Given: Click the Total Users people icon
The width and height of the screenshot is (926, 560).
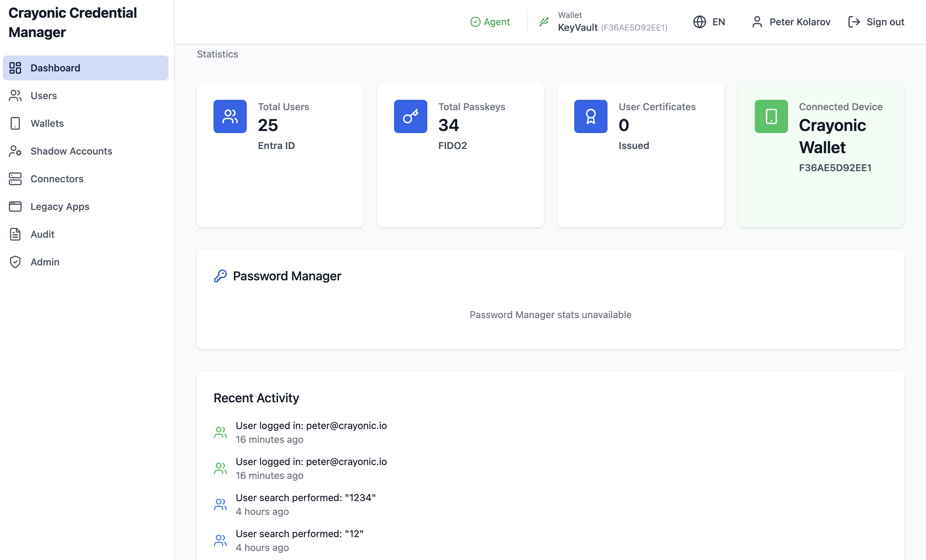Looking at the screenshot, I should pos(230,116).
